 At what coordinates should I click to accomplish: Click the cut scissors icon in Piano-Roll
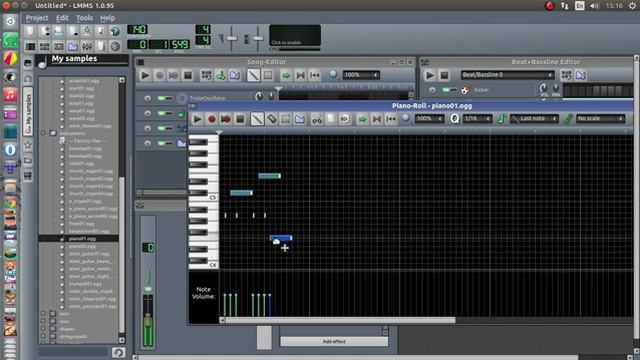click(x=317, y=119)
